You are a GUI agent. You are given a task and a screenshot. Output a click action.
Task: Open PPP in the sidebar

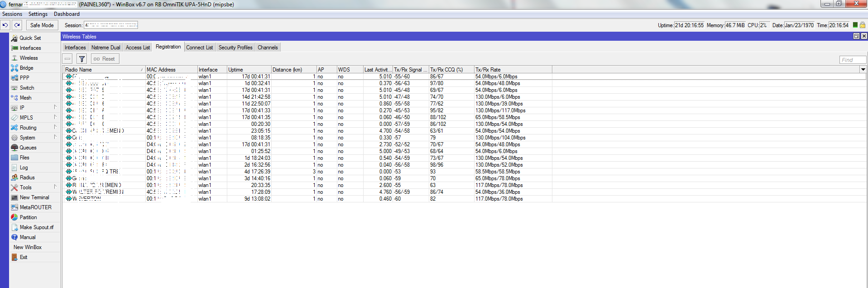pos(24,78)
